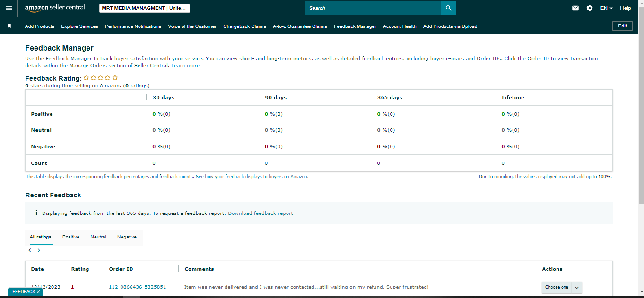Open the EN language dropdown
644x298 pixels.
click(606, 8)
